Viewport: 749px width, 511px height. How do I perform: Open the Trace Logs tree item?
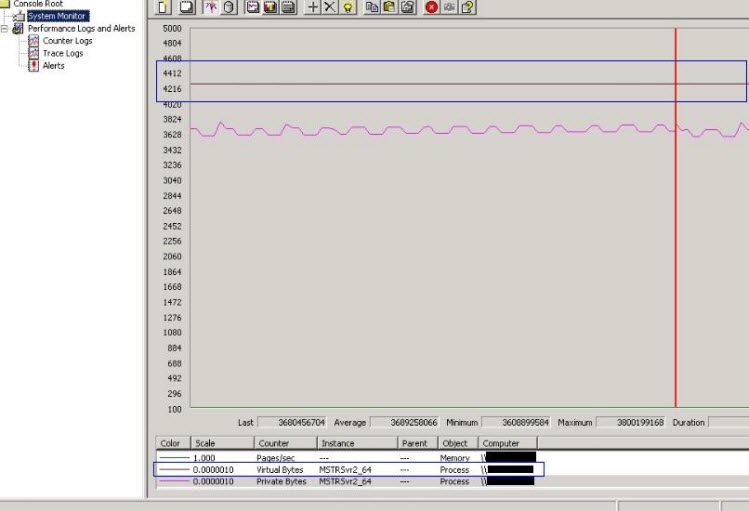pyautogui.click(x=63, y=53)
